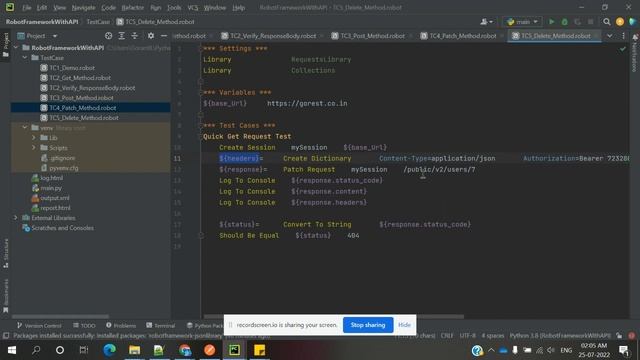The height and width of the screenshot is (360, 640).
Task: Switch to TC4_Patch_Method.robot tab
Action: [x=462, y=36]
